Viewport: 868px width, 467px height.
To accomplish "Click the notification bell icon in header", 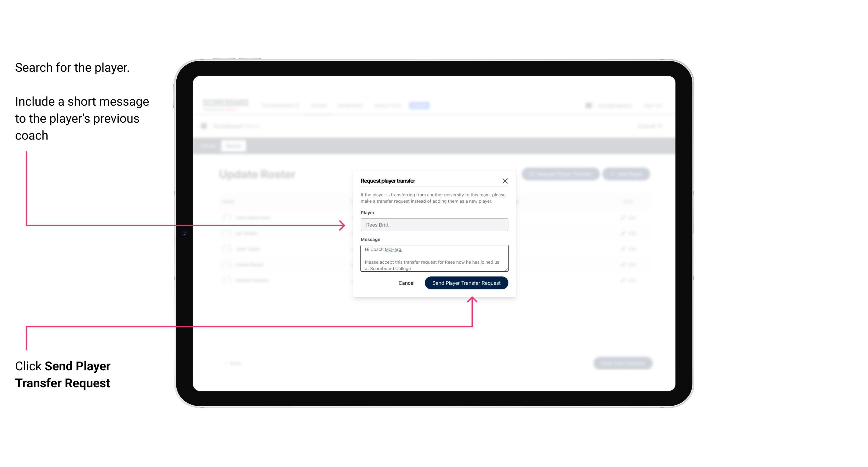I will coord(588,105).
